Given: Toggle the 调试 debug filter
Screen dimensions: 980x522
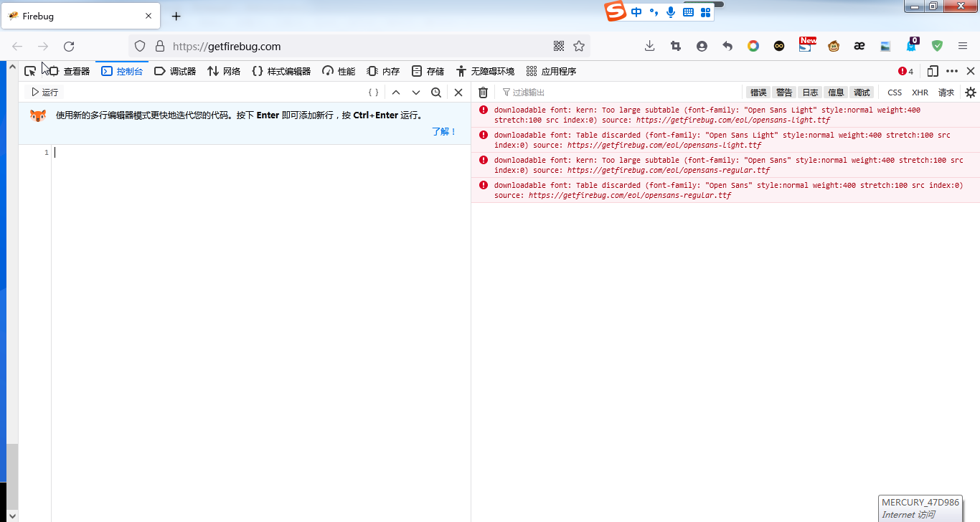Looking at the screenshot, I should [x=862, y=92].
